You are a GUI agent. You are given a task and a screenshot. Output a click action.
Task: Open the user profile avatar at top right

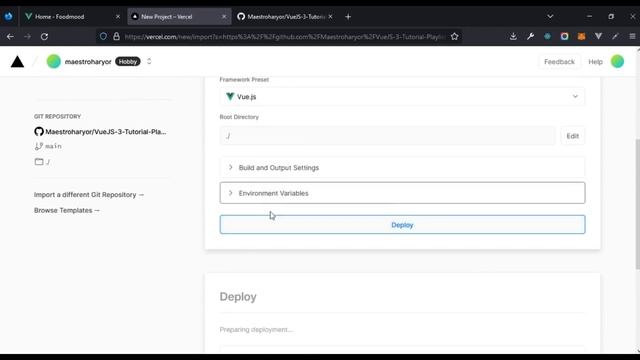[x=617, y=62]
